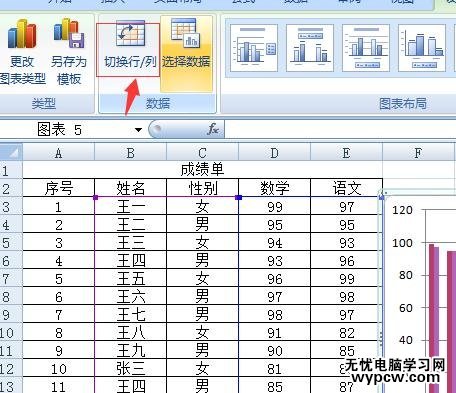Choose fourth chart layout thumbnail in the gallery
The image size is (456, 393).
pyautogui.click(x=422, y=48)
